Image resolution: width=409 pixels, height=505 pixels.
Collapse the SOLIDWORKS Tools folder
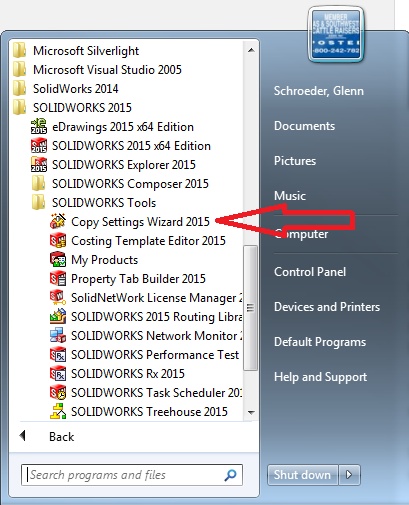94,203
